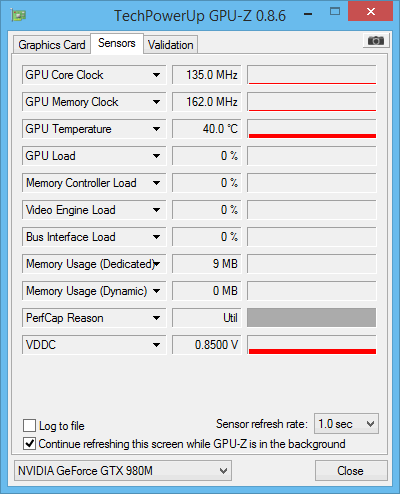
Task: Click the GPU Load value field
Action: coord(207,156)
